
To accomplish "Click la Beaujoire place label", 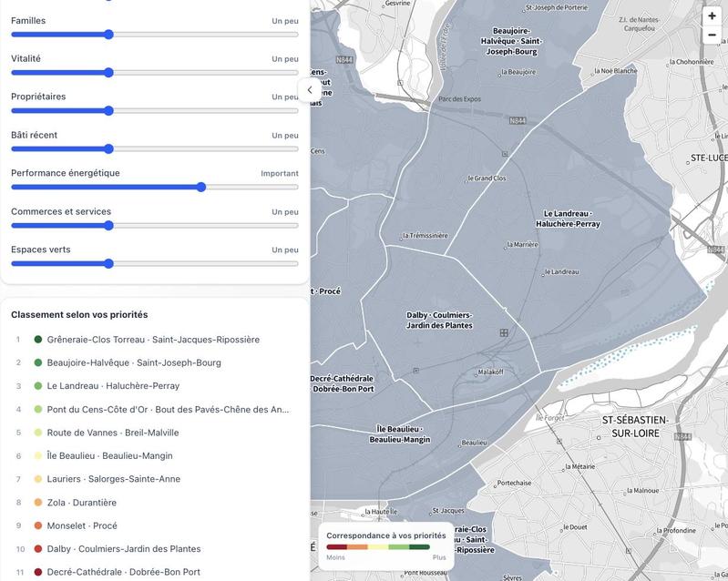I will tap(518, 72).
